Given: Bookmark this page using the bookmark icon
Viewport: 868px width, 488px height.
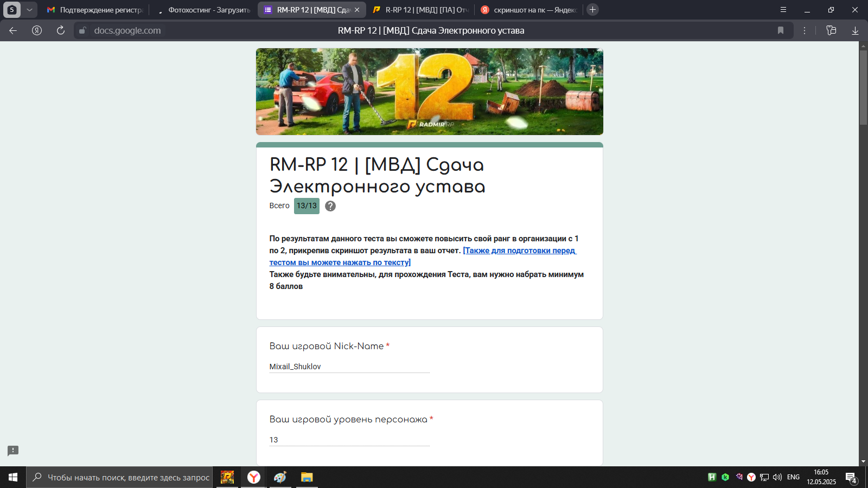Looking at the screenshot, I should tap(781, 30).
